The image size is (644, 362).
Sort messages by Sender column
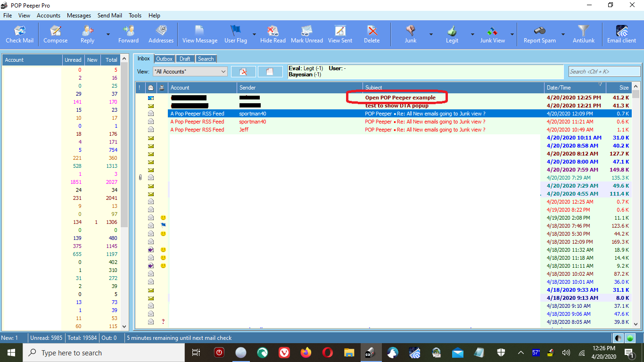(x=299, y=88)
